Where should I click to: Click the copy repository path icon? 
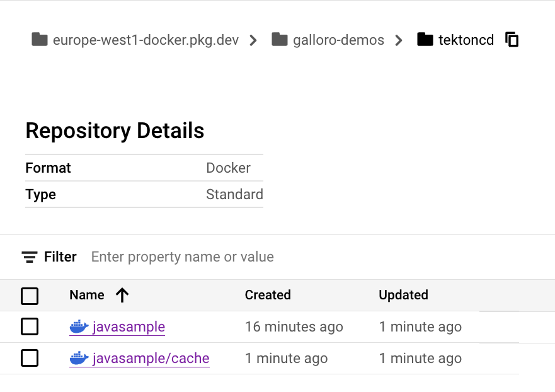coord(512,40)
